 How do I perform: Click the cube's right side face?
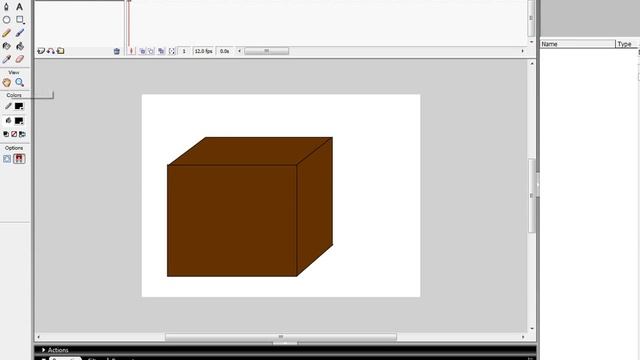(x=315, y=206)
